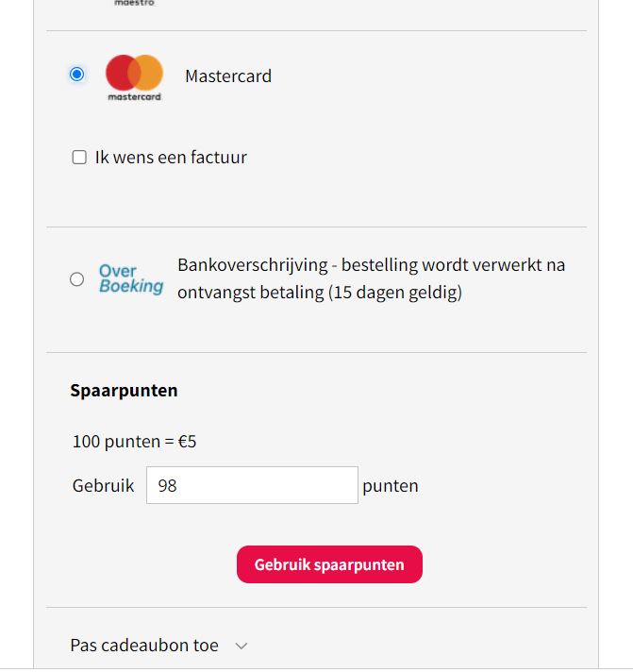Viewport: 633px width, 672px height.
Task: Click the small mastercard wordmark under the logo
Action: click(x=134, y=97)
